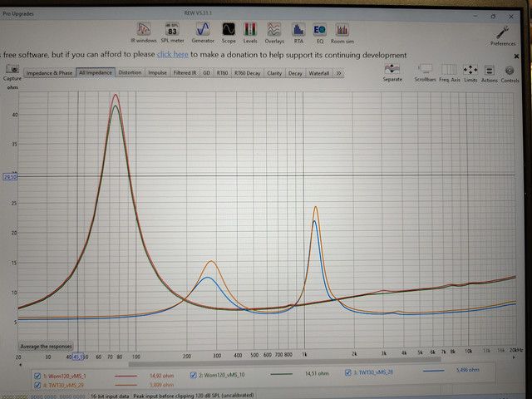Select the Waterfall tab

click(x=319, y=73)
